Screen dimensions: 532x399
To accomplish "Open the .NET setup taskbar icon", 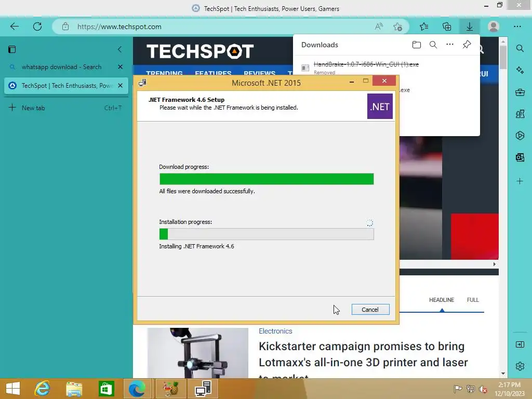I will click(203, 389).
